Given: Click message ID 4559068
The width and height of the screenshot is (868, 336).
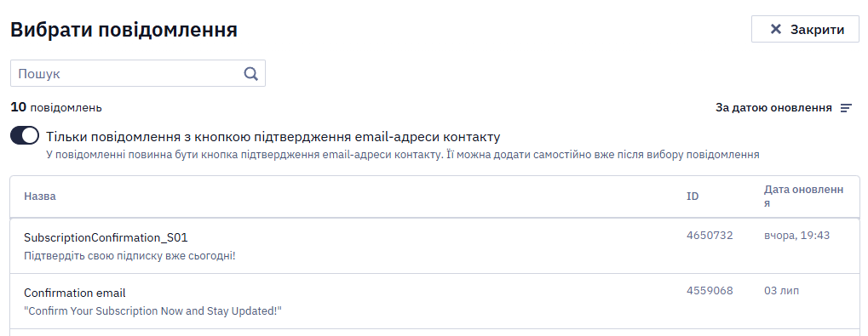Looking at the screenshot, I should click(x=710, y=291).
